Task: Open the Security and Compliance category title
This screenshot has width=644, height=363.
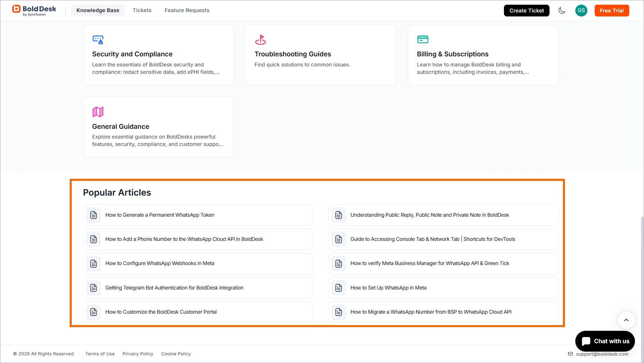Action: [132, 54]
